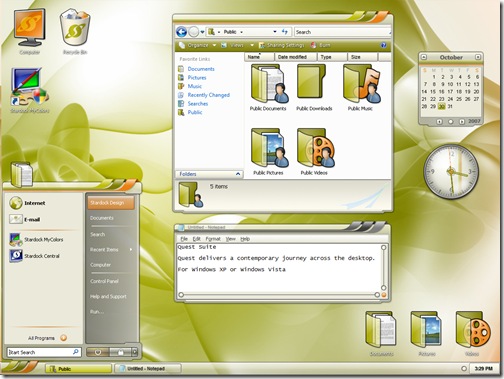Click Notepad vertical scrollbar up button

click(x=383, y=247)
